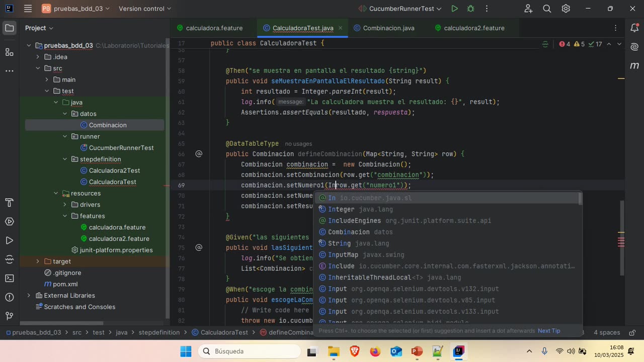Viewport: 644px width, 362px height.
Task: Open PowerPoint from the taskbar
Action: point(417,351)
